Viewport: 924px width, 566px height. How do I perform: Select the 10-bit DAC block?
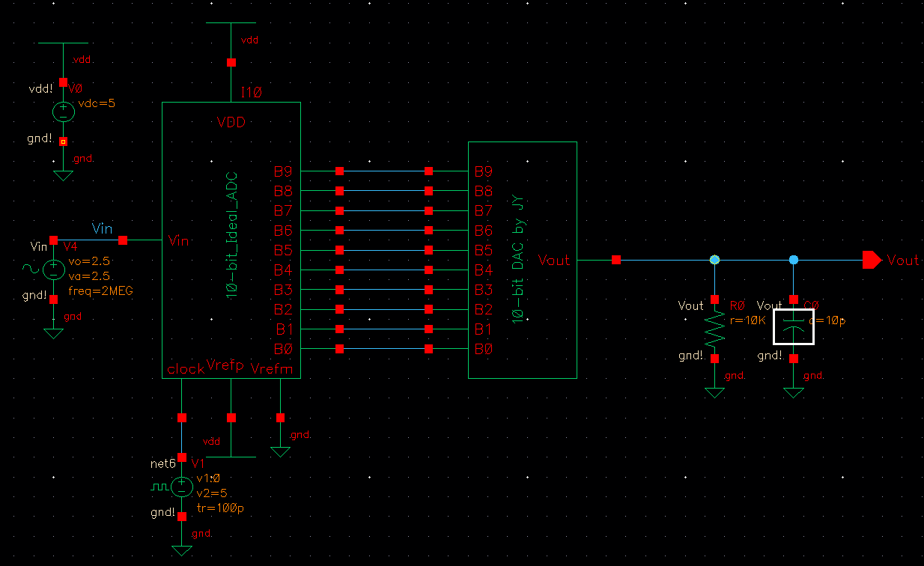pos(522,260)
